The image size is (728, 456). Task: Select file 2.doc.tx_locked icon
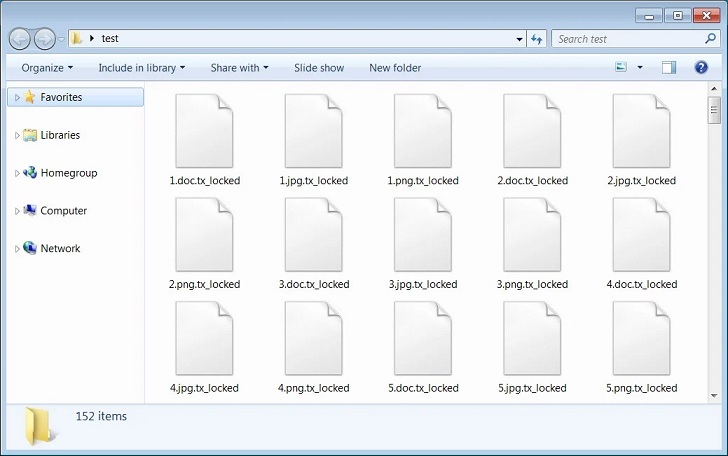click(x=532, y=131)
